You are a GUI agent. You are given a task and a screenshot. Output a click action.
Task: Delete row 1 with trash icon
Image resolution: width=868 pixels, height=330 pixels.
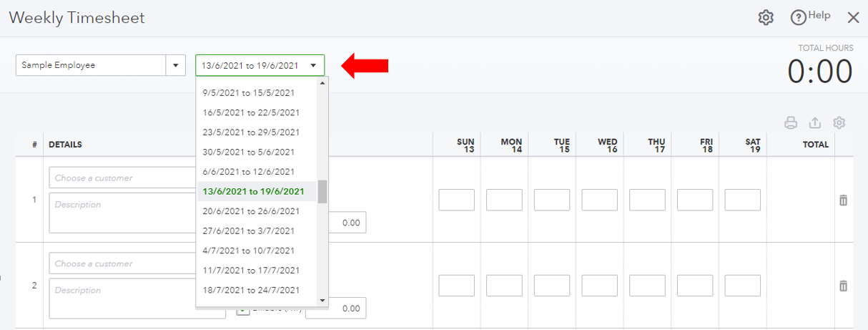click(x=843, y=200)
